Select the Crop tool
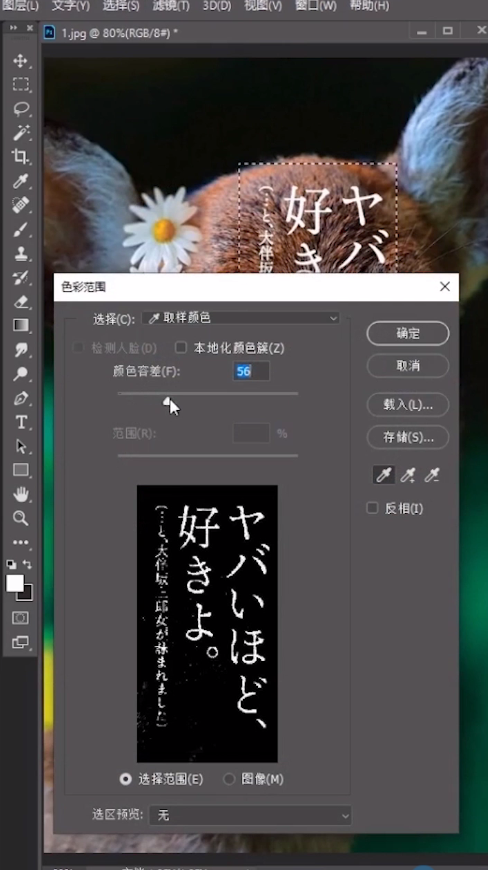This screenshot has height=870, width=488. [x=21, y=156]
